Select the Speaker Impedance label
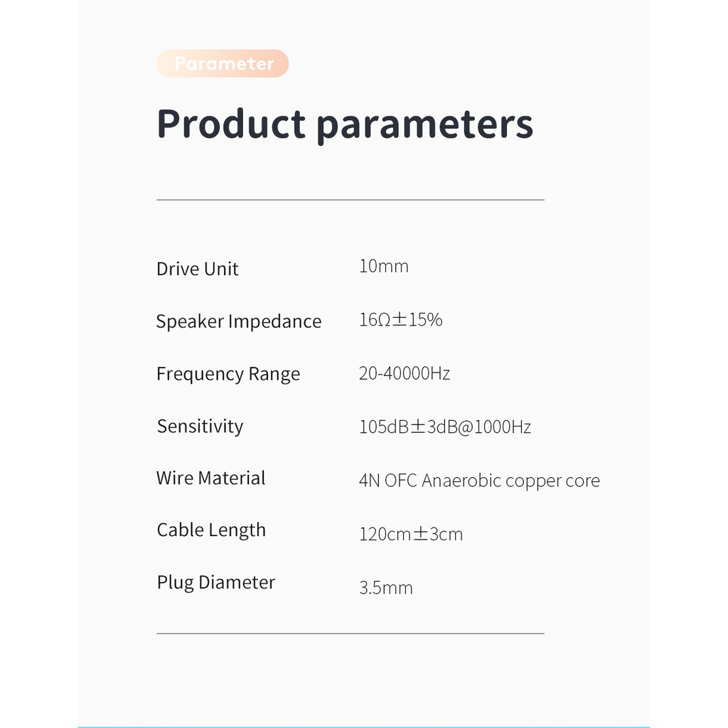728x728 pixels. coord(239,321)
